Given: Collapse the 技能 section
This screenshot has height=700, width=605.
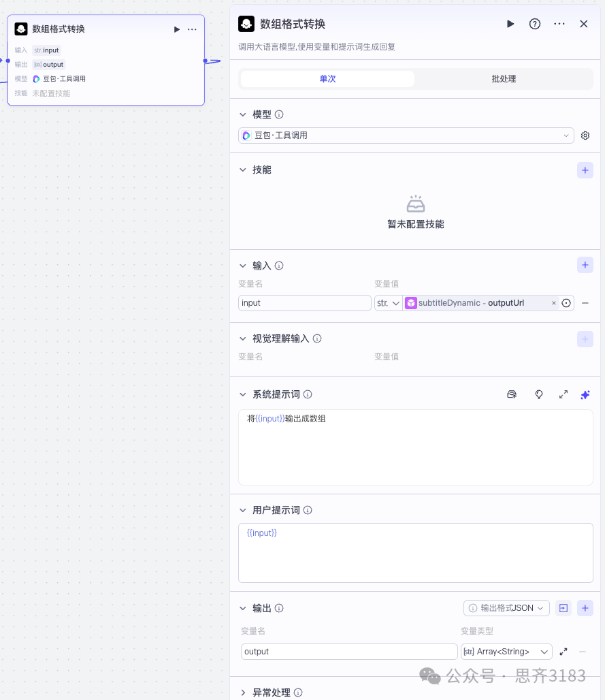Looking at the screenshot, I should click(243, 170).
